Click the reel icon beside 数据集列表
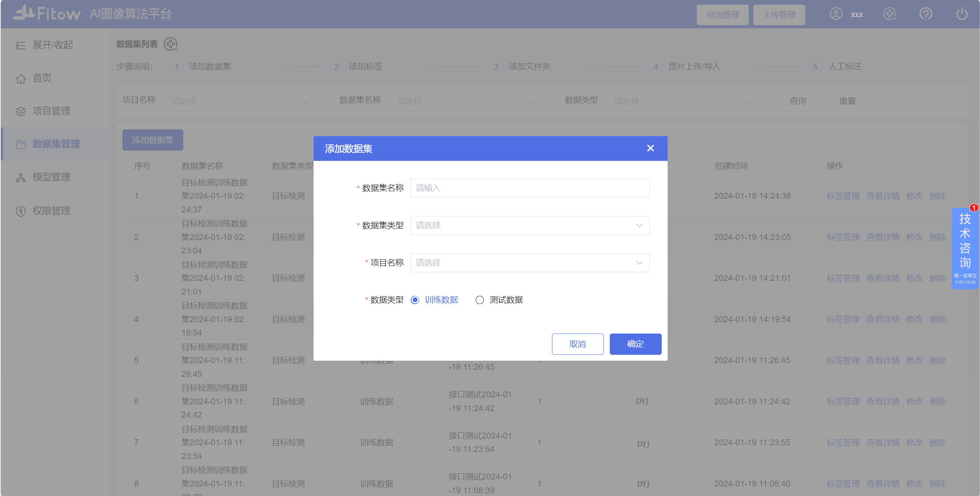The height and width of the screenshot is (496, 980). tap(170, 44)
